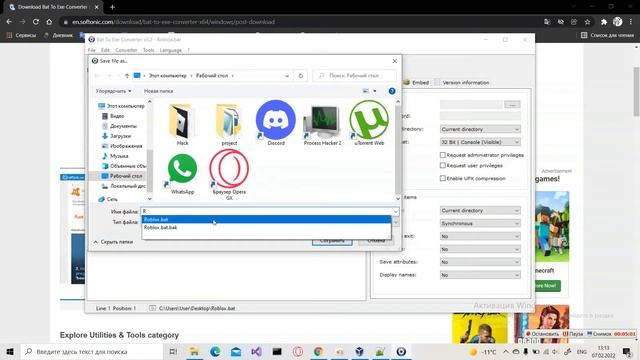Open the Synchronous dropdown
The width and height of the screenshot is (640, 360).
pyautogui.click(x=480, y=223)
